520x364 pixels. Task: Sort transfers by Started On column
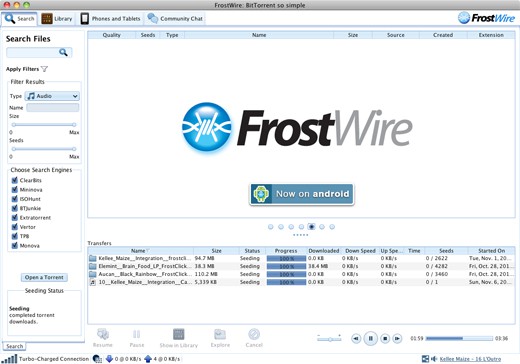[491, 251]
